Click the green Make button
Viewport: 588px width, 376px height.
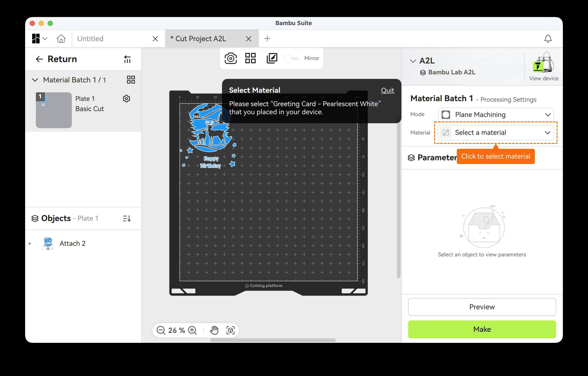482,329
